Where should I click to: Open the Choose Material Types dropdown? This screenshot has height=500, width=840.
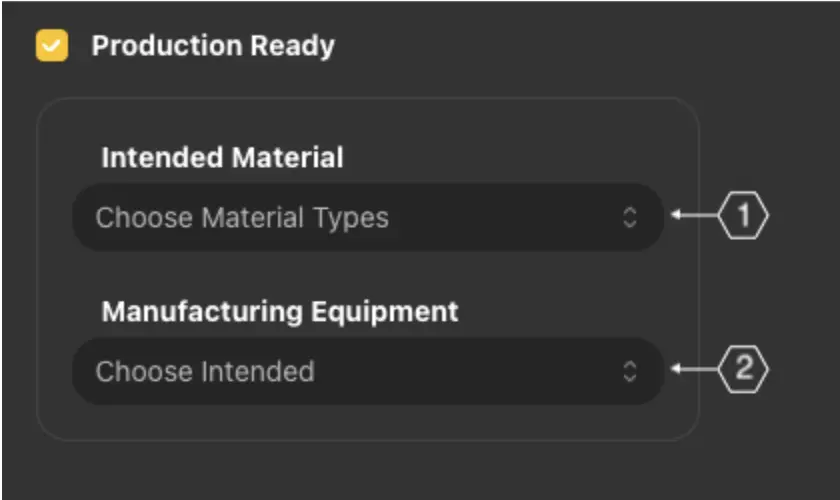point(367,217)
